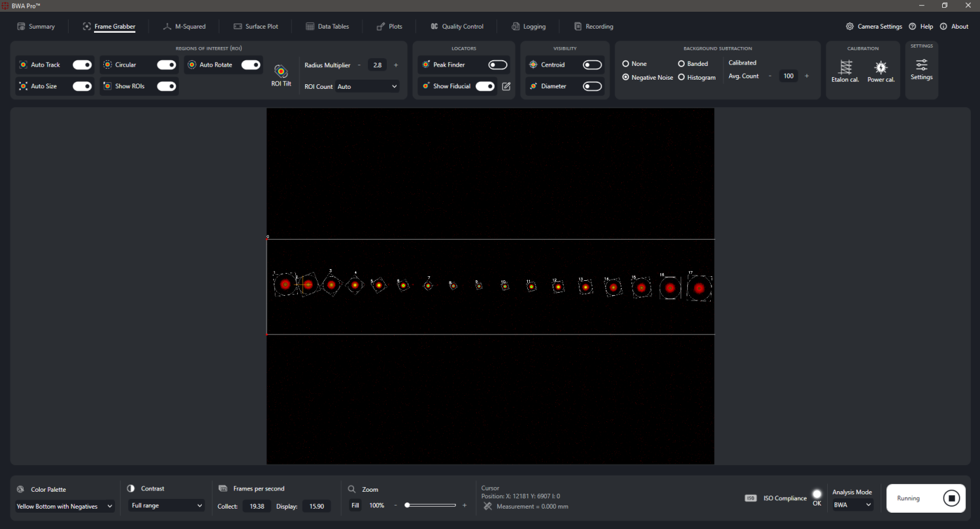Screen dimensions: 980x529
Task: Click the edit fiducial pencil icon
Action: tap(506, 86)
